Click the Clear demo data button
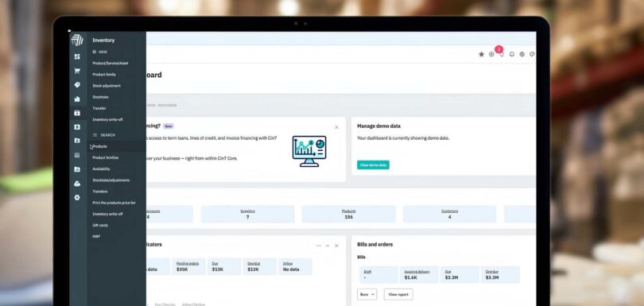This screenshot has height=306, width=644. pos(373,165)
